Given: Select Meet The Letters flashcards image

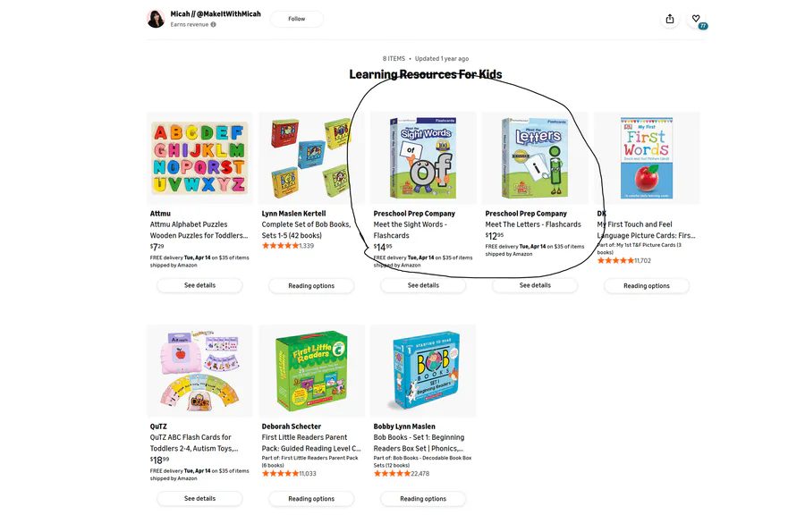Looking at the screenshot, I should click(535, 158).
